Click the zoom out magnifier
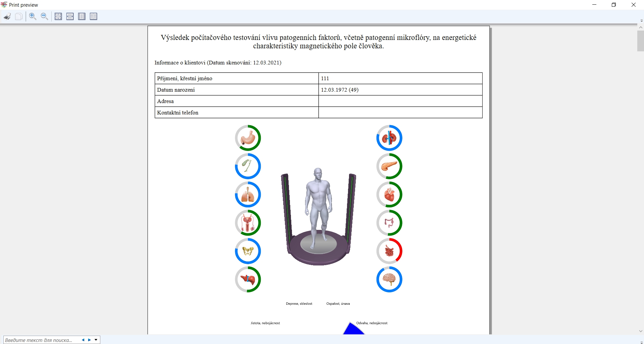The width and height of the screenshot is (644, 344). point(44,16)
